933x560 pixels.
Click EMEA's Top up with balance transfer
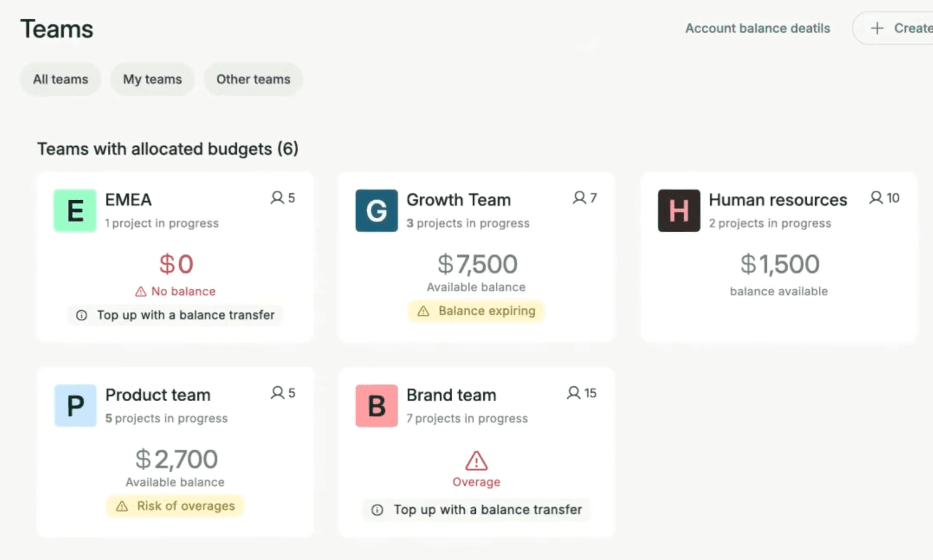[175, 315]
